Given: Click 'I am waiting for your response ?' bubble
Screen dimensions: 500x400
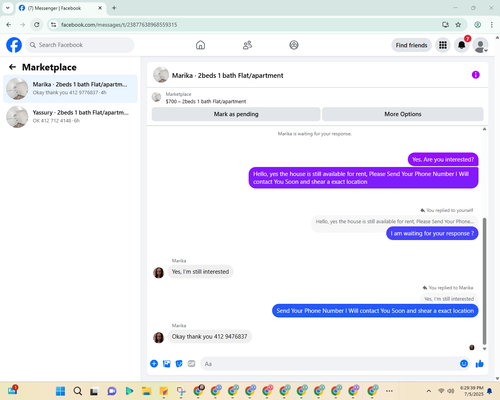Looking at the screenshot, I should (x=432, y=233).
